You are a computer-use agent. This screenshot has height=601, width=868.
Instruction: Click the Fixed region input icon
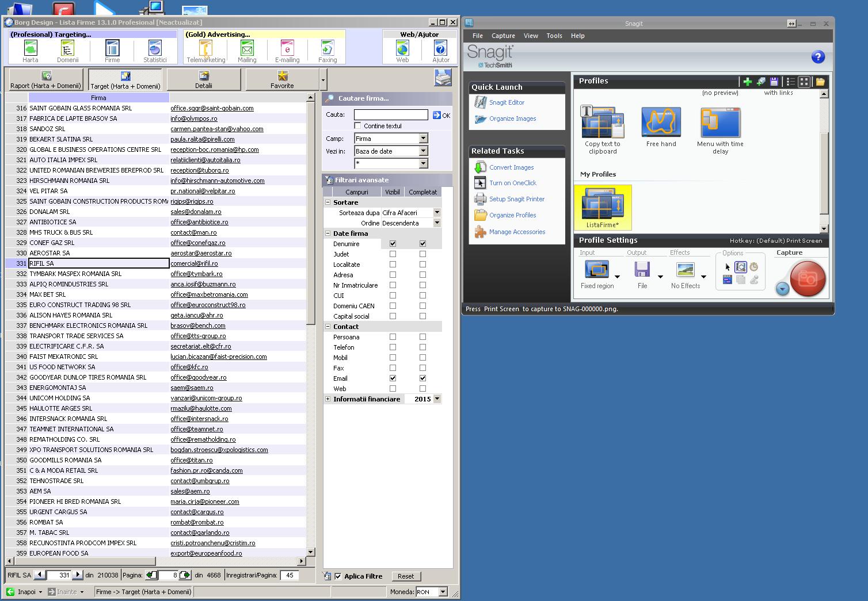coord(597,269)
